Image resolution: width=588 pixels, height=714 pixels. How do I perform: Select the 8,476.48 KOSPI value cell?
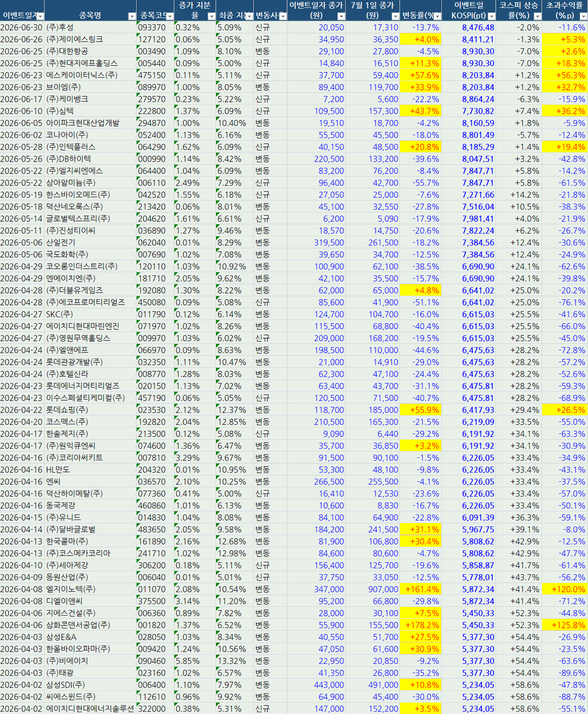click(468, 27)
